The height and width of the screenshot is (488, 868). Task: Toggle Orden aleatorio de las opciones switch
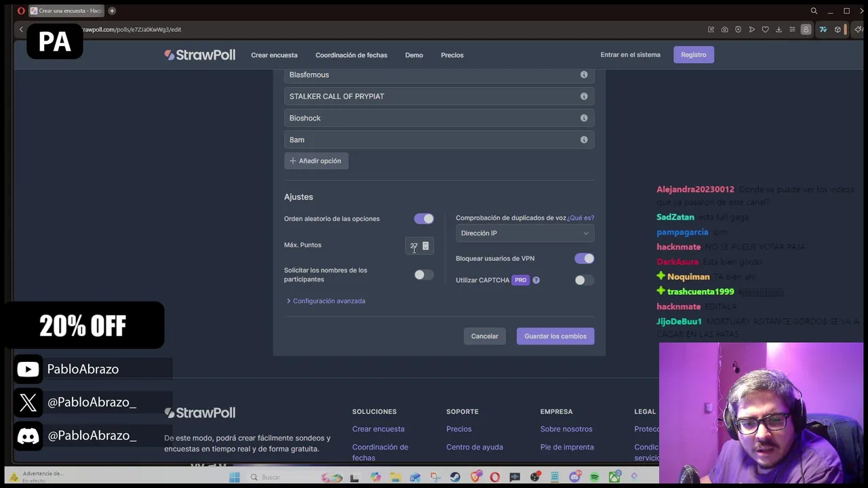click(424, 218)
